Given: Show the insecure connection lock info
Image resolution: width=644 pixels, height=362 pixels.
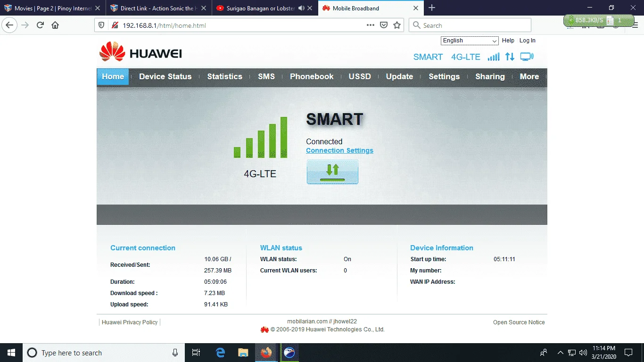Looking at the screenshot, I should click(x=114, y=25).
